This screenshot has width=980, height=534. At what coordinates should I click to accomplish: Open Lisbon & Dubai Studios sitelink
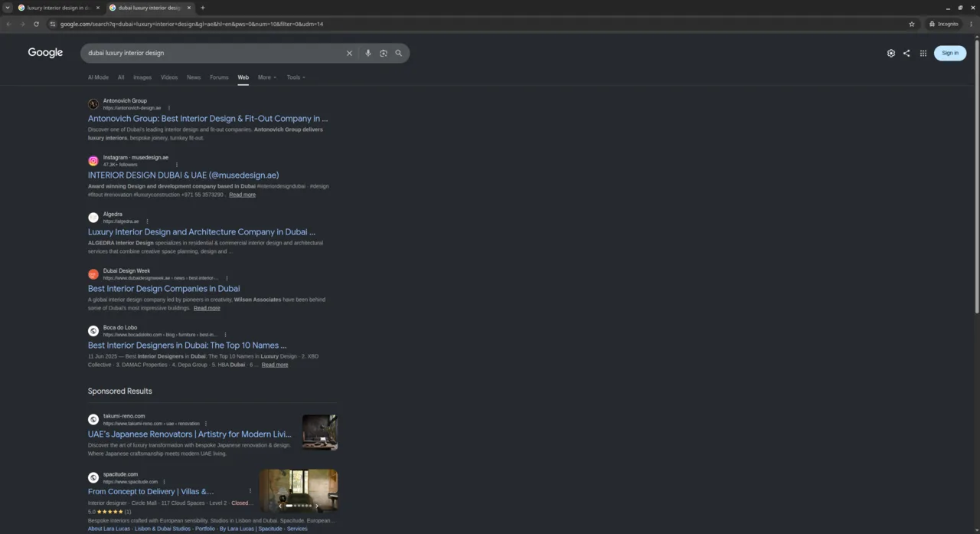pos(162,529)
